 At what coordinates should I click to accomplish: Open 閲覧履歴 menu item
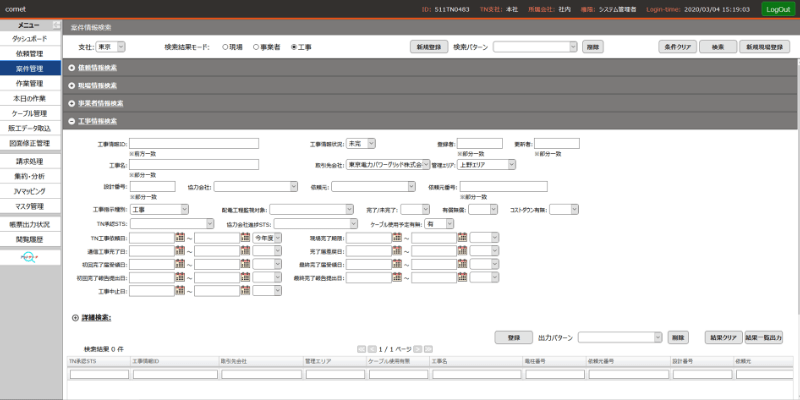pyautogui.click(x=30, y=239)
